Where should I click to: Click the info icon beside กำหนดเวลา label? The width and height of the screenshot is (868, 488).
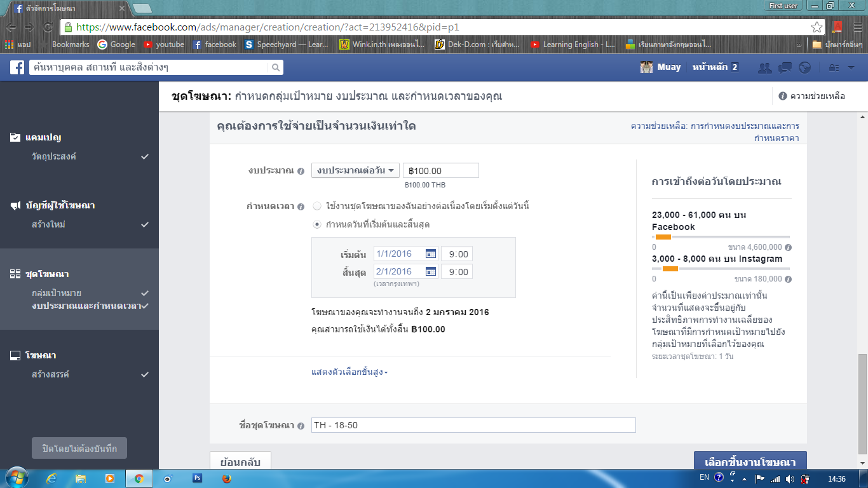tap(301, 207)
